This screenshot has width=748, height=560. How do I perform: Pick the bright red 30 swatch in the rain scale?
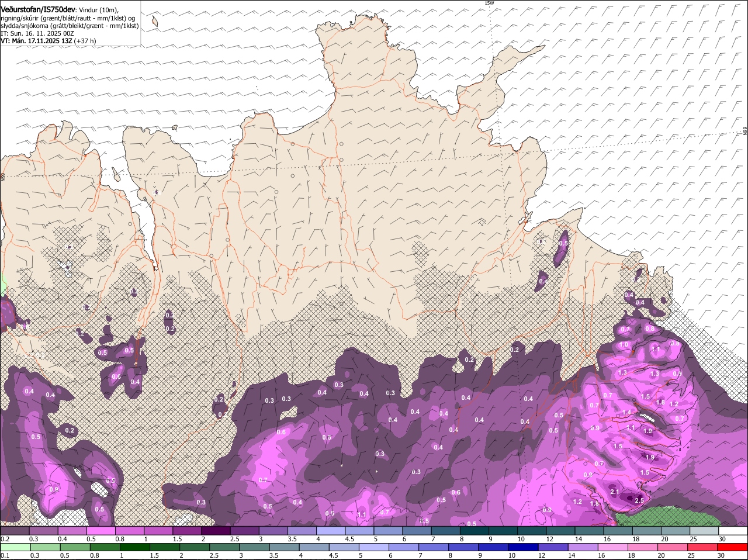pyautogui.click(x=733, y=547)
